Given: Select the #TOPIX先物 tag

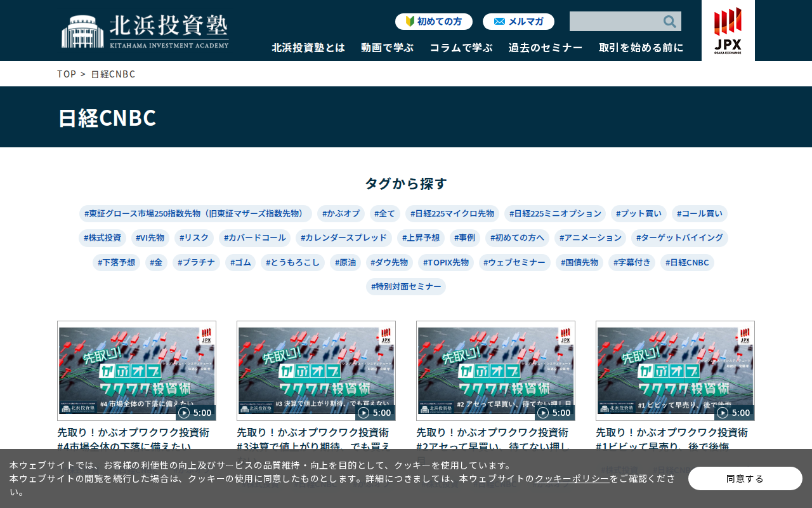Looking at the screenshot, I should click(446, 263).
